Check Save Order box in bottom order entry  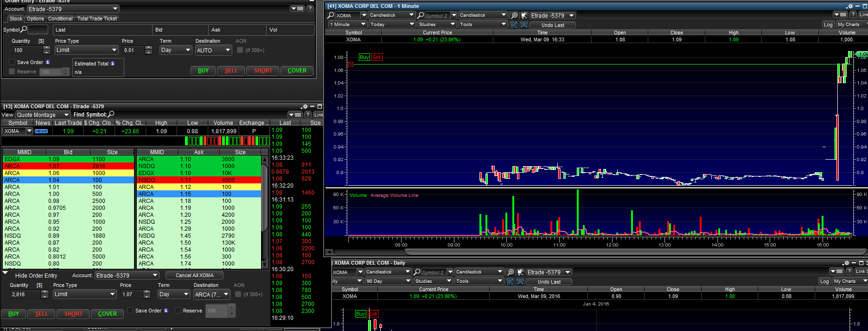[130, 311]
